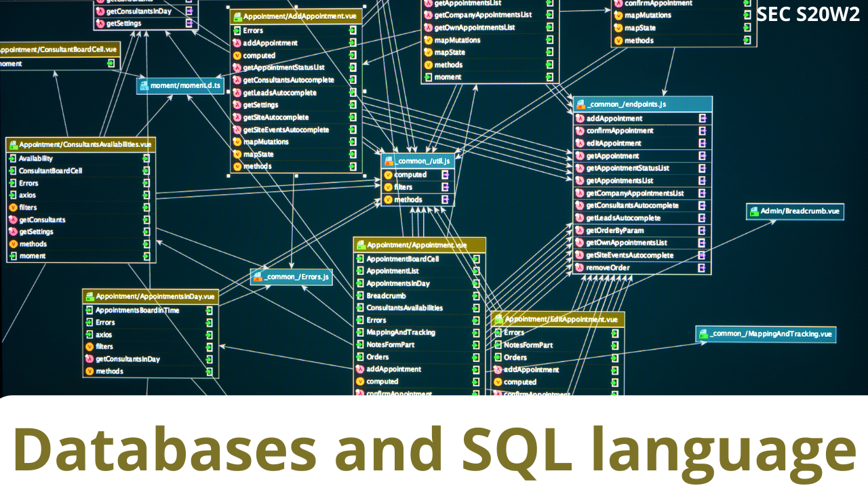868x488 pixels.
Task: Click the icon beside computed in util.js
Action: click(x=389, y=175)
